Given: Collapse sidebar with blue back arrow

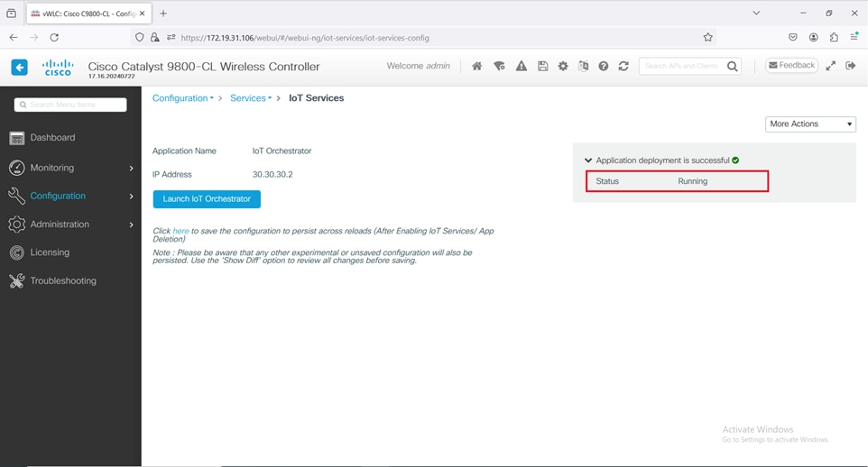Looking at the screenshot, I should coord(19,68).
